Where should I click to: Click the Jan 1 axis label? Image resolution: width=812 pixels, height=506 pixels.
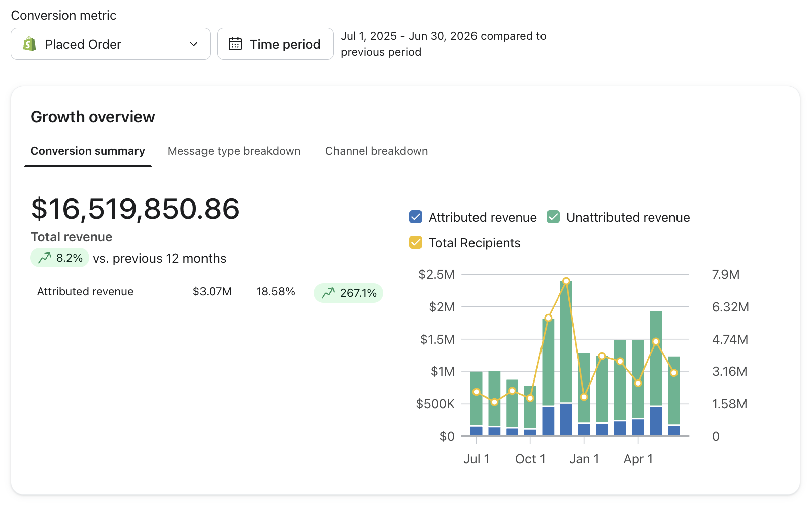click(584, 459)
